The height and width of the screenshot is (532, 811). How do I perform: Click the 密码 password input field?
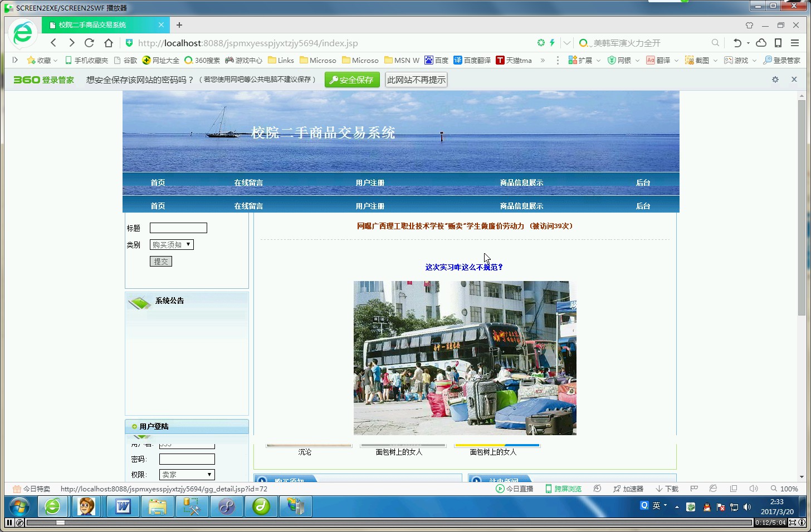(187, 459)
